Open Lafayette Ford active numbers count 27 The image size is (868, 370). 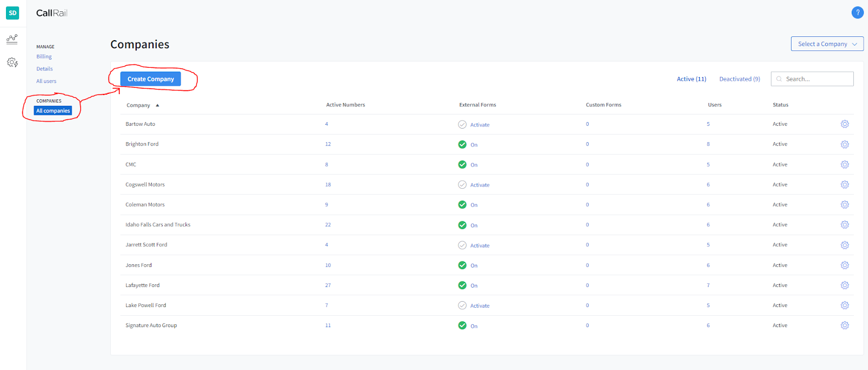pos(328,285)
